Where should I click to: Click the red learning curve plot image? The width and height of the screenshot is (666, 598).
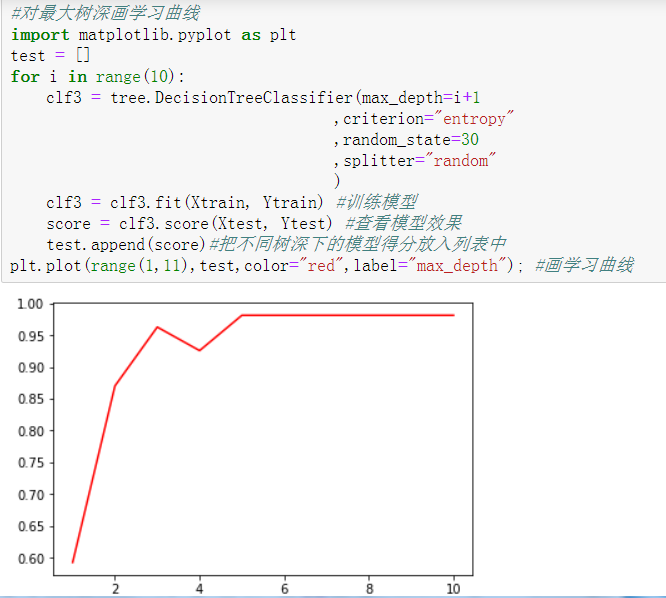246,446
